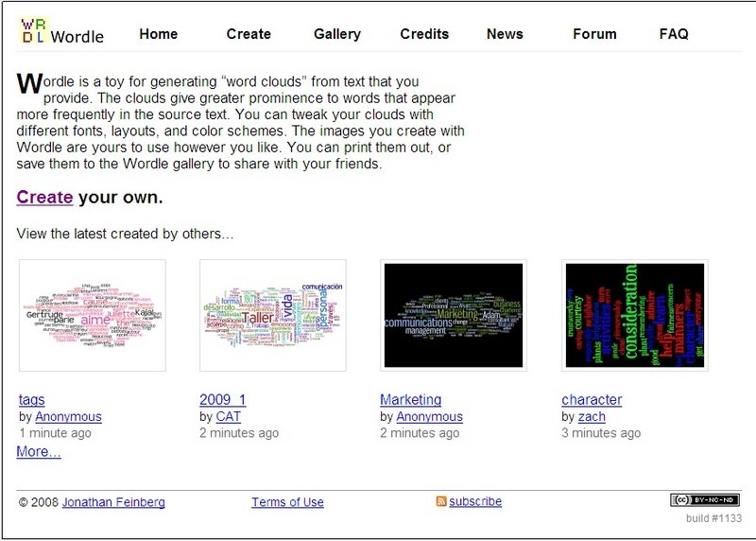Open the 'tags' word cloud link
The width and height of the screenshot is (756, 541).
point(31,399)
